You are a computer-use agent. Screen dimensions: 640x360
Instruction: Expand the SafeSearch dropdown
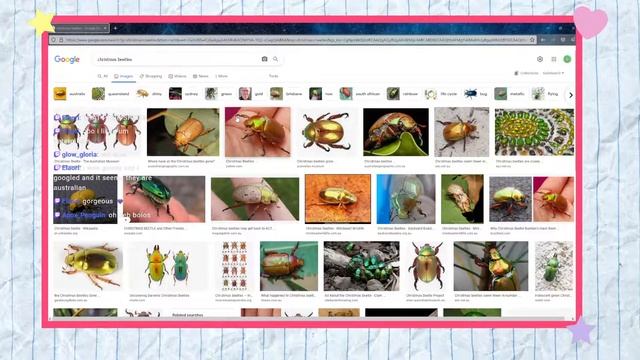[553, 73]
